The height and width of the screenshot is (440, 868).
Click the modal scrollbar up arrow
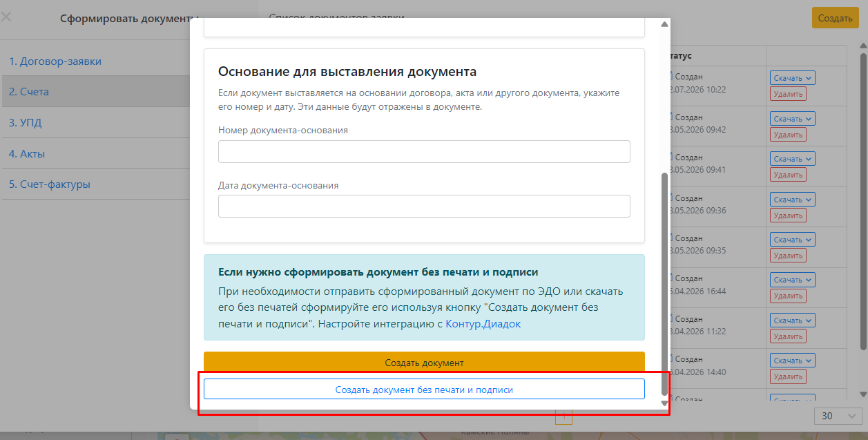point(665,24)
